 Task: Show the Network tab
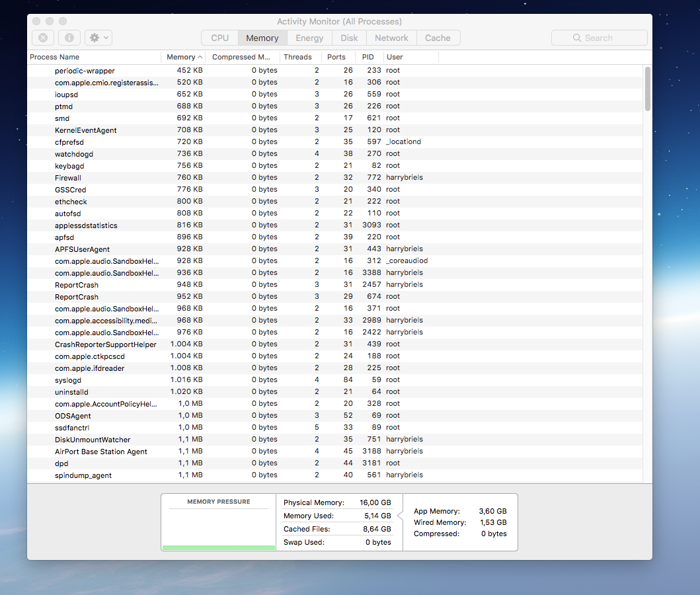click(391, 38)
